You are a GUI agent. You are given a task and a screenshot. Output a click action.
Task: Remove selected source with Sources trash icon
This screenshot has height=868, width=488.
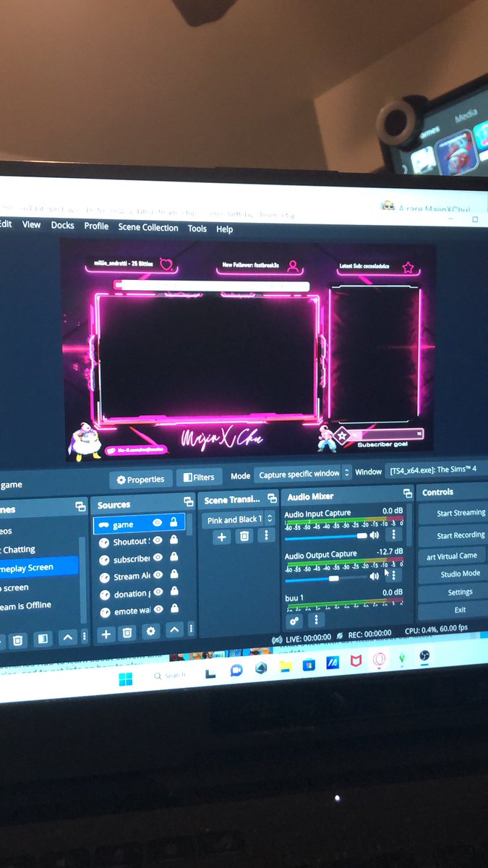click(127, 633)
